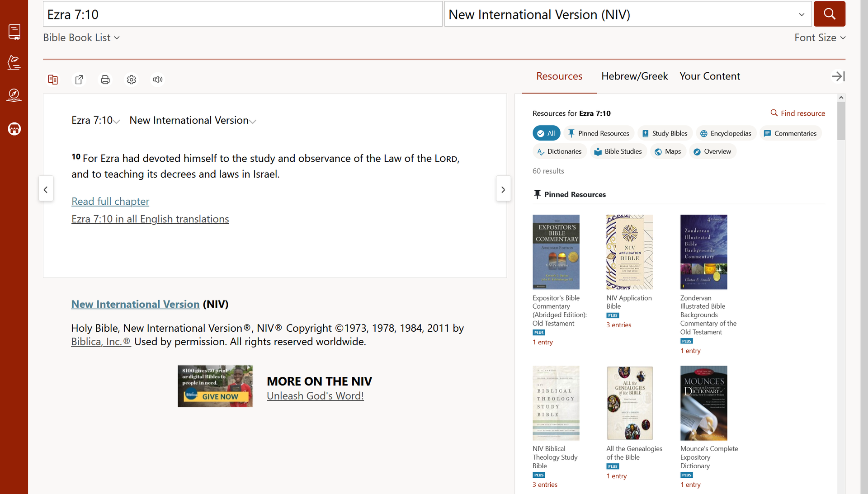The image size is (868, 494).
Task: Open the NIV Application Bible cover thumbnail
Action: coord(629,252)
